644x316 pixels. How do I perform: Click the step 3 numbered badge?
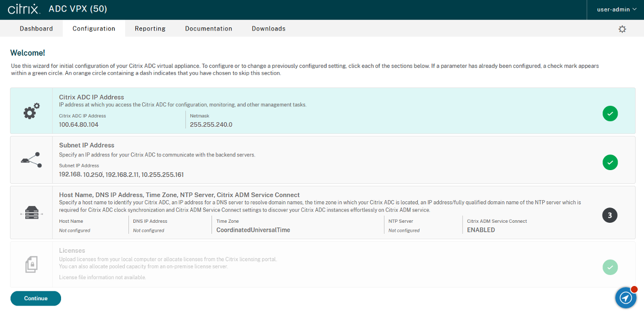tap(609, 215)
